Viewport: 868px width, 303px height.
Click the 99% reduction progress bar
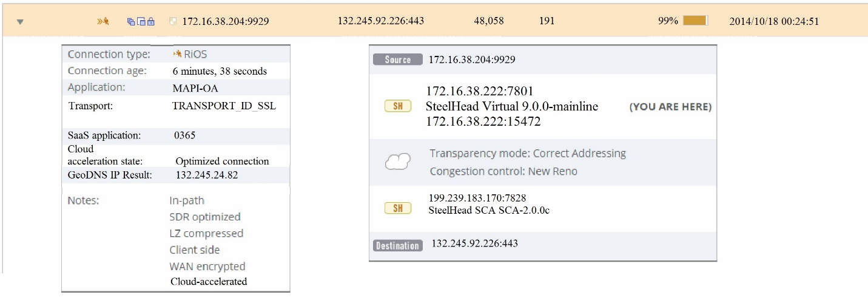click(x=695, y=21)
